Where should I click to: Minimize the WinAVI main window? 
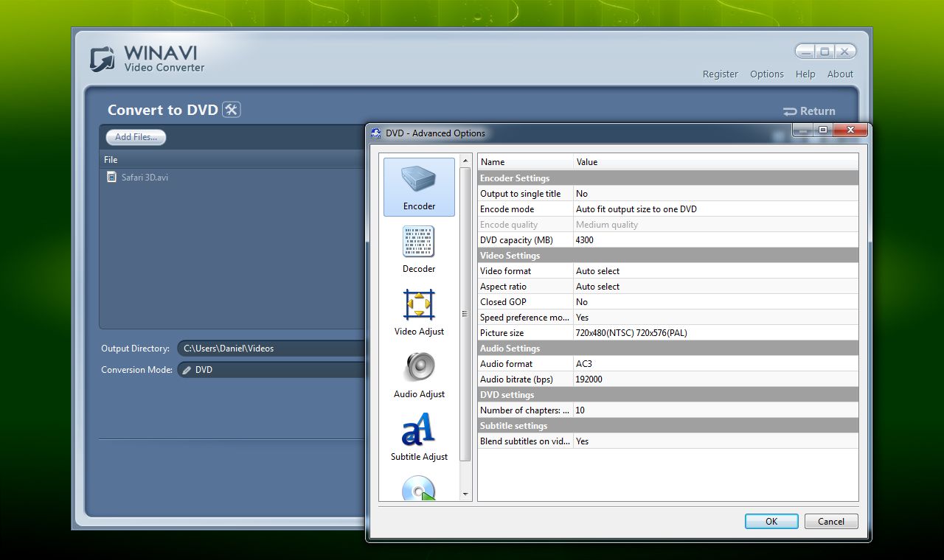805,51
